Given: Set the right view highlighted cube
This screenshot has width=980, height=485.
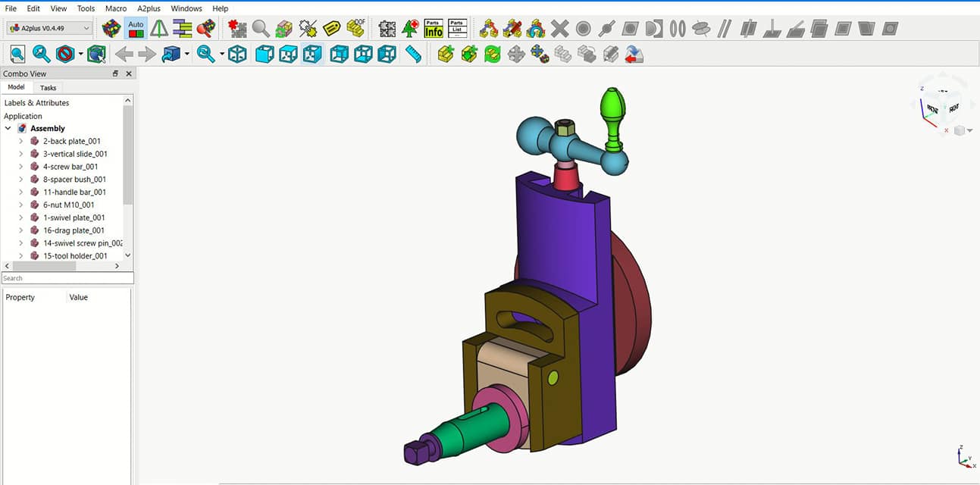Looking at the screenshot, I should 312,54.
